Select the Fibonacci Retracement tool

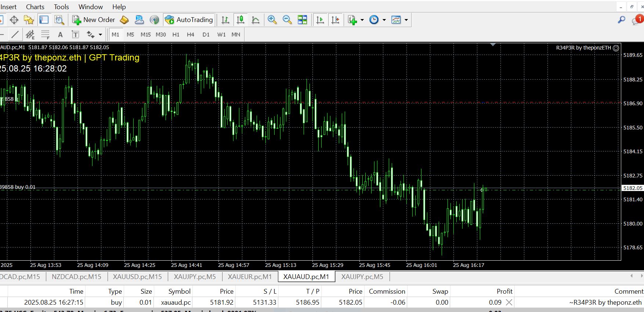tap(45, 34)
